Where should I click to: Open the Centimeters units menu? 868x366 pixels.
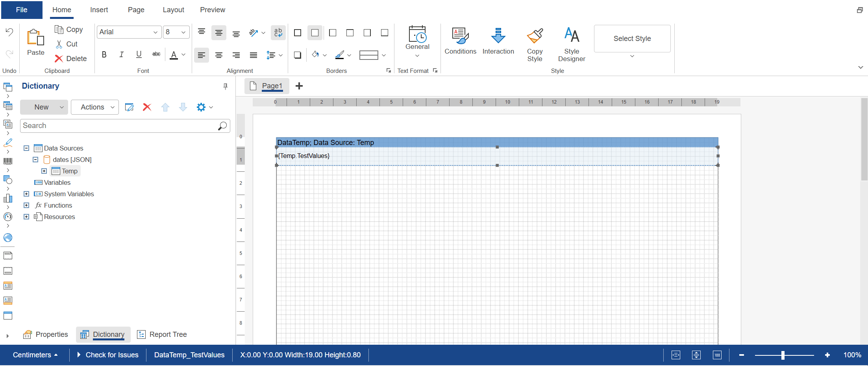click(35, 355)
